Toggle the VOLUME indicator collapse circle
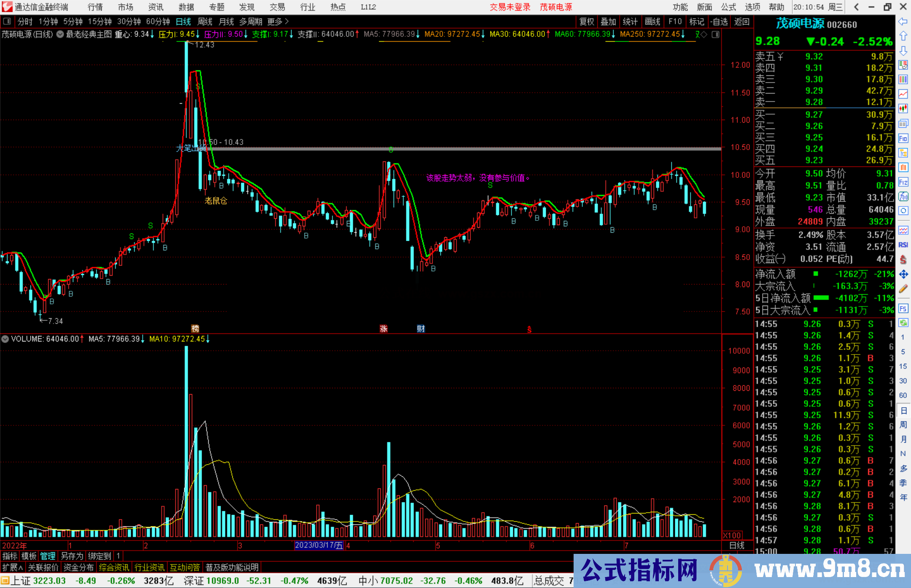This screenshot has height=588, width=911. point(5,339)
